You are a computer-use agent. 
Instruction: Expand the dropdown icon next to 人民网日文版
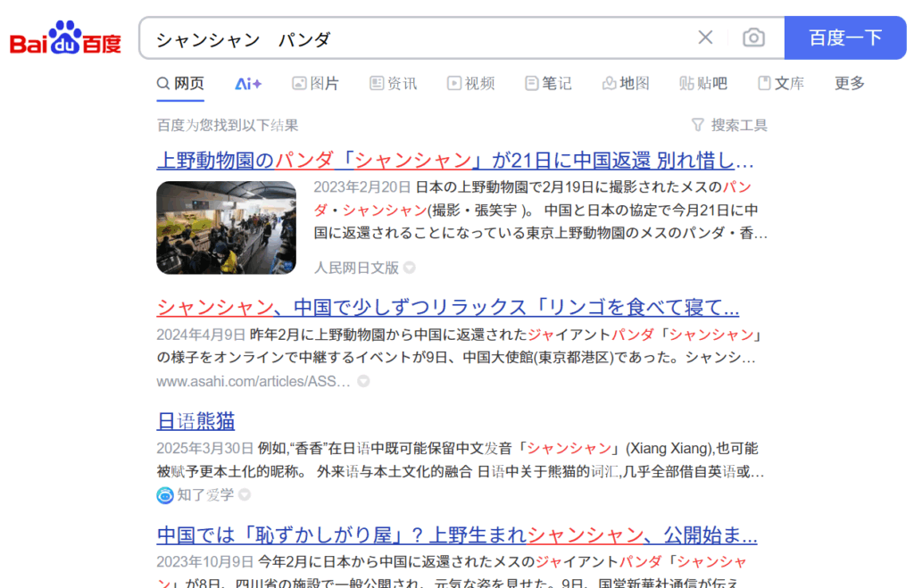click(410, 268)
